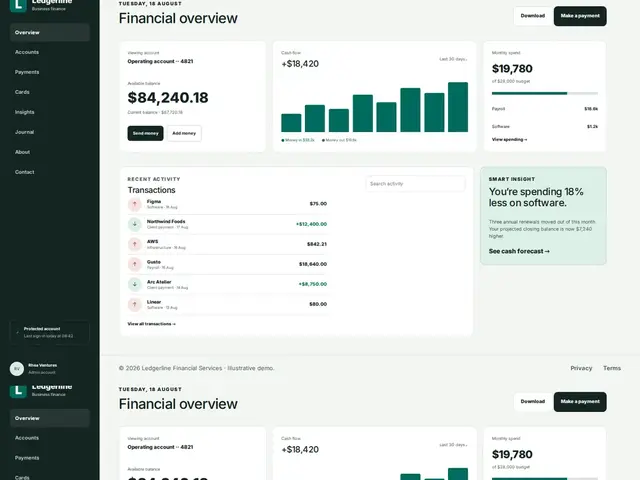The width and height of the screenshot is (640, 480).
Task: Click the outgoing arrow icon beside Figma
Action: coord(135,204)
